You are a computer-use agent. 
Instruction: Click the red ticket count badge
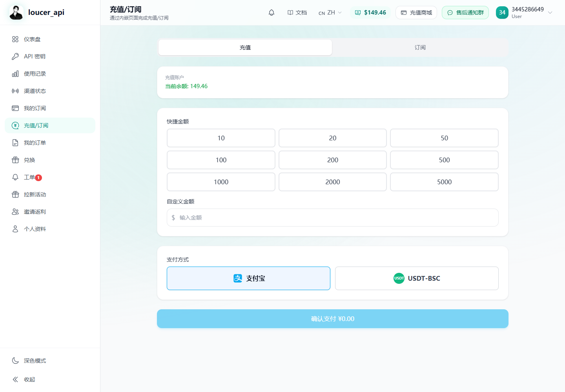pos(38,178)
